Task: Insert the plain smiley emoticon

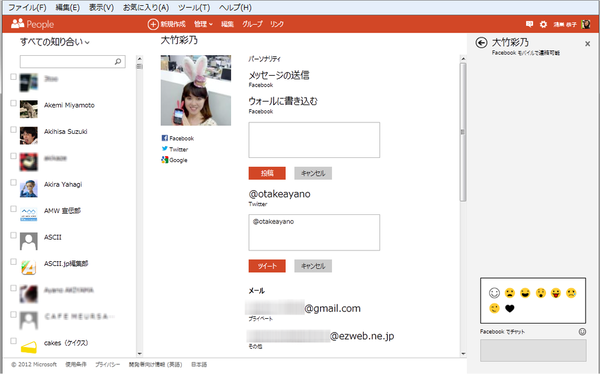Action: tap(494, 293)
